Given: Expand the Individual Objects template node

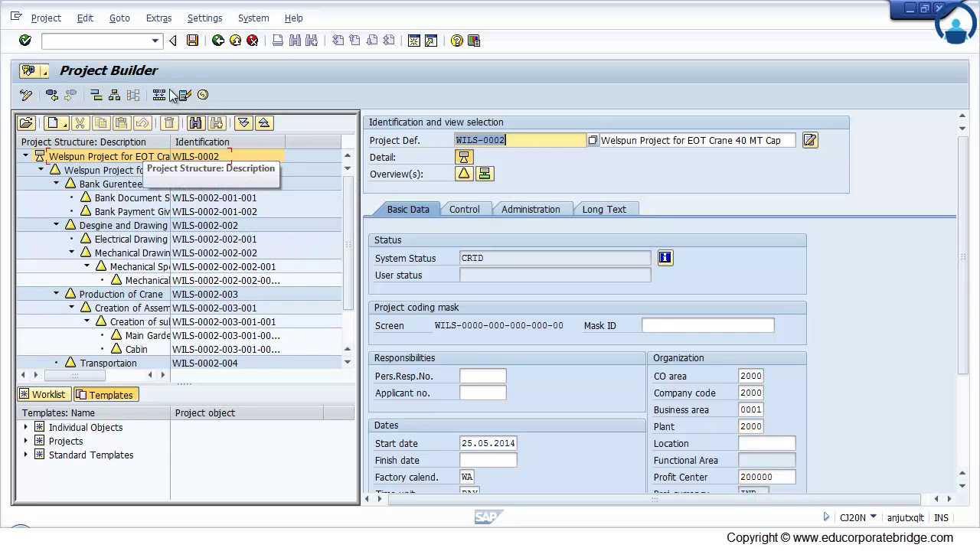Looking at the screenshot, I should click(25, 427).
